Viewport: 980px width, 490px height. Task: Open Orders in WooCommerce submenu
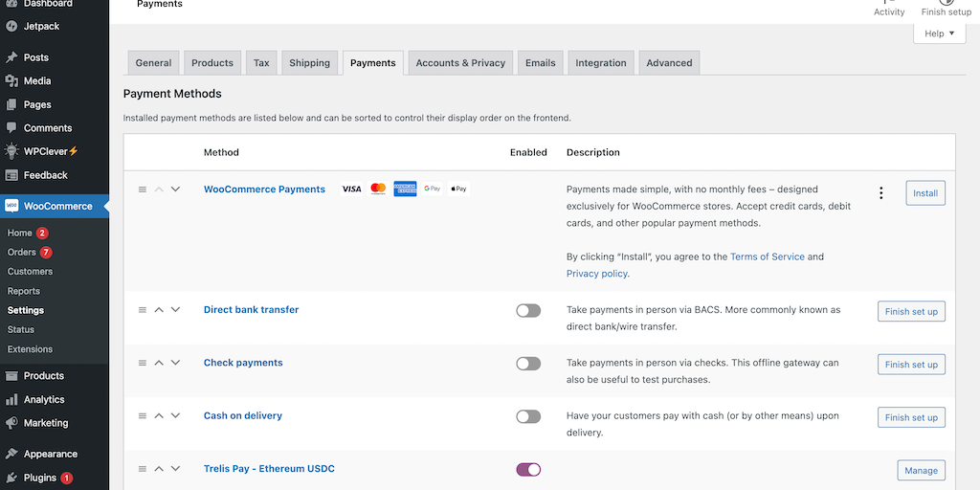pyautogui.click(x=21, y=253)
